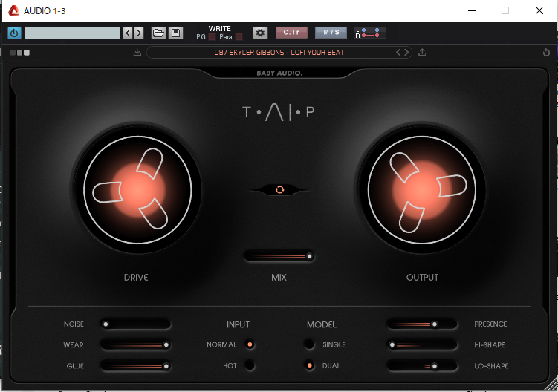The image size is (558, 392).
Task: Click the DRIVE reel knob
Action: tap(137, 190)
